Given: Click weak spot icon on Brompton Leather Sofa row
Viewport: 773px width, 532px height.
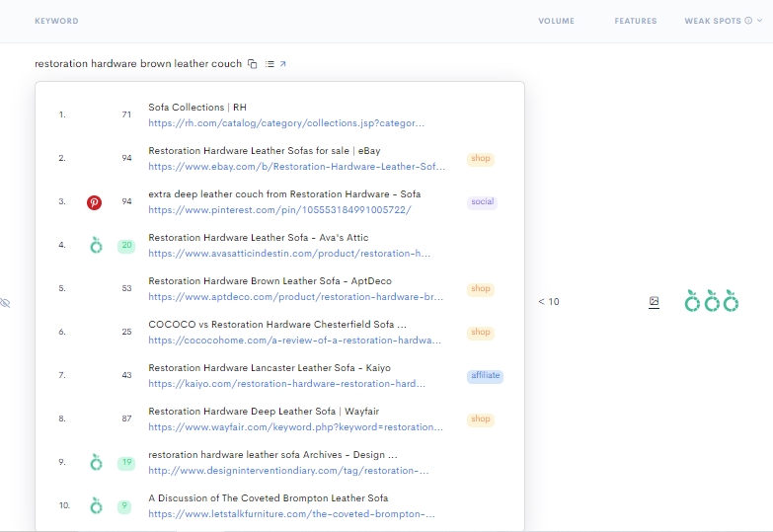Looking at the screenshot, I should tap(96, 505).
